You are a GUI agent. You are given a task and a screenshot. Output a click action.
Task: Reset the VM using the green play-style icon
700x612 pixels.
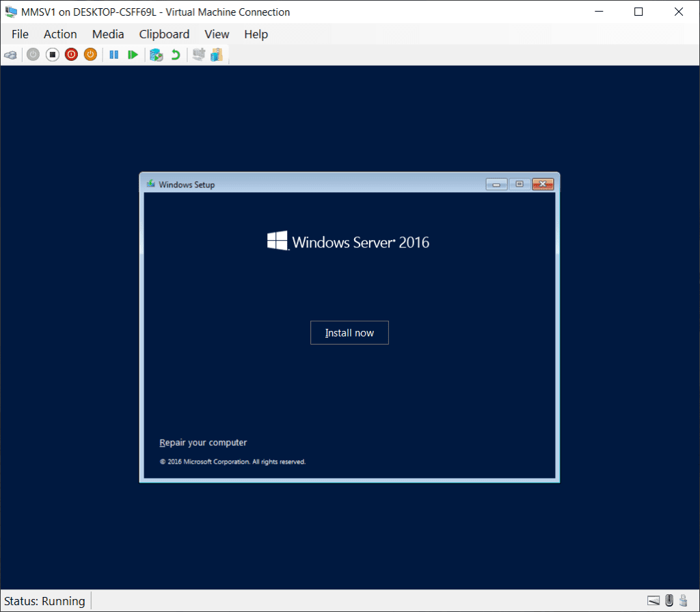click(133, 55)
